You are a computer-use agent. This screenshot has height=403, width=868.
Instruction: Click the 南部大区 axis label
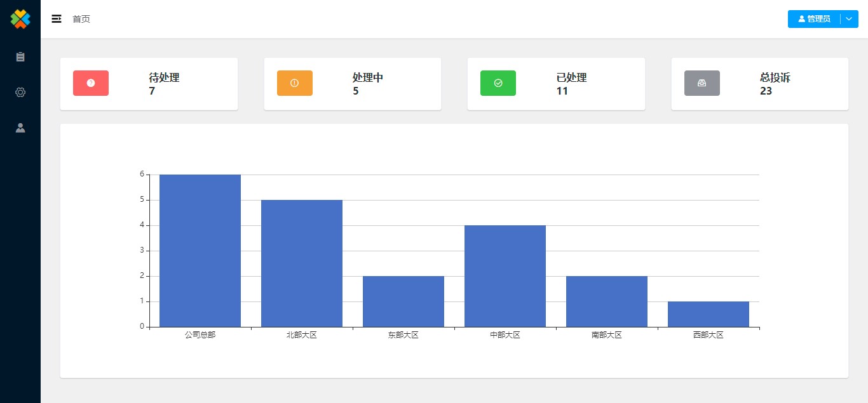606,335
